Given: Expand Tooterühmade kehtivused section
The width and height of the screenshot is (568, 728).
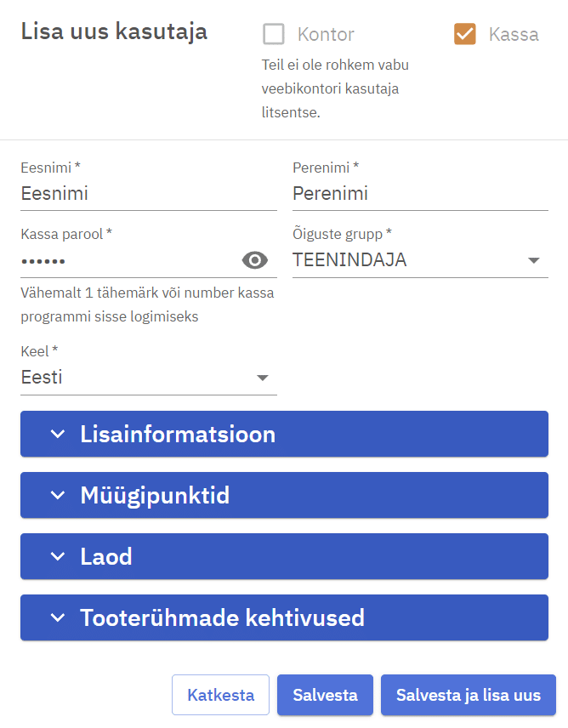Looking at the screenshot, I should 284,617.
